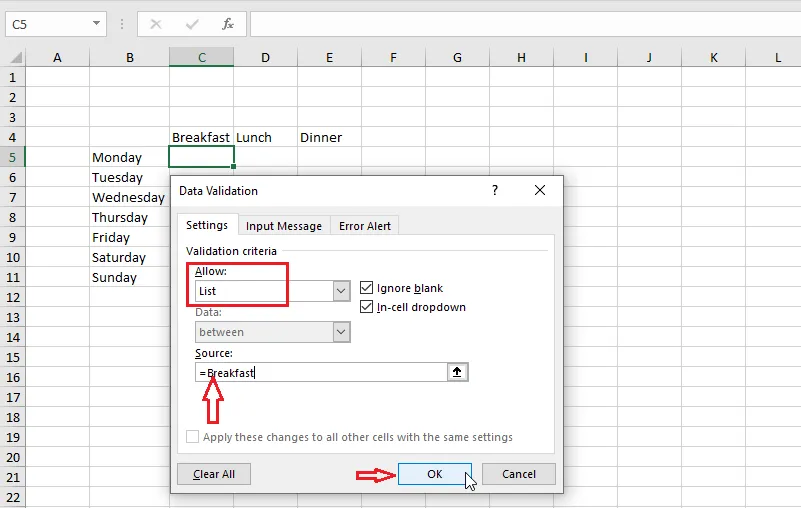Viewport: 801px width, 508px height.
Task: Click the Help question mark in Data Validation
Action: [494, 190]
